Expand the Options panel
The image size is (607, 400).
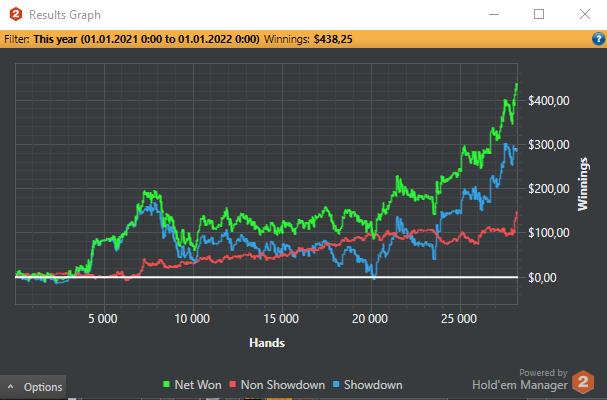coord(33,387)
